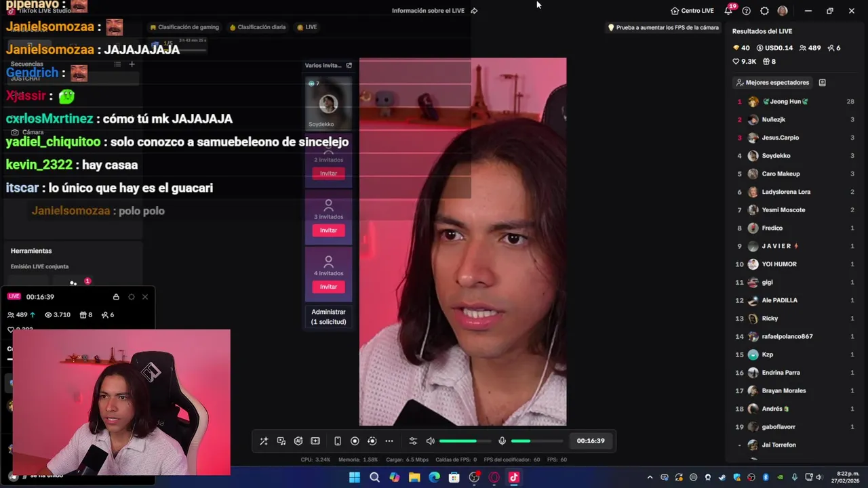Open the sequence list icon
Screen dimensions: 868x488
click(x=117, y=64)
